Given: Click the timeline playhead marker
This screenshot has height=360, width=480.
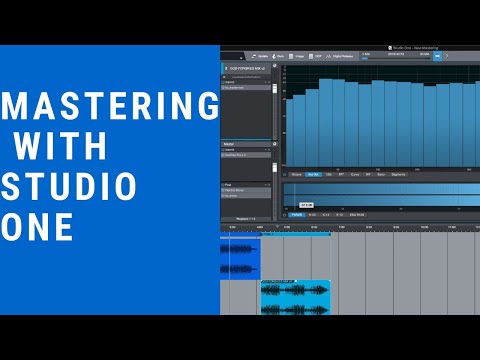Looking at the screenshot, I should click(277, 227).
